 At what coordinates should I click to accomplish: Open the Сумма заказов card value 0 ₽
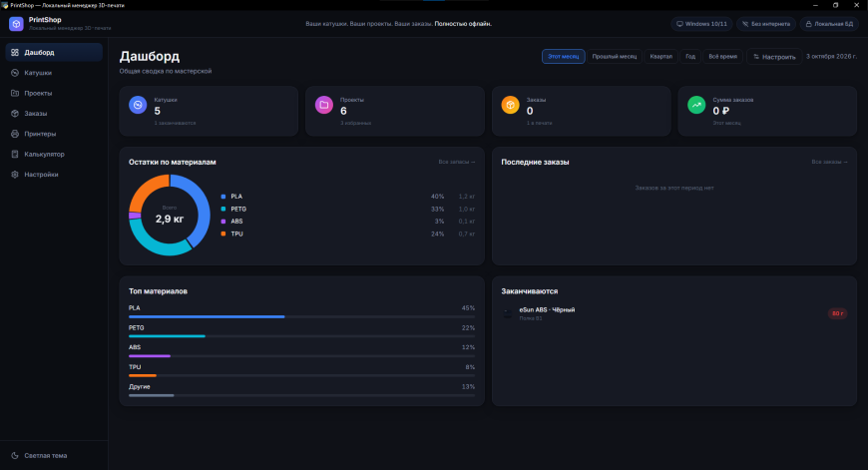(720, 111)
